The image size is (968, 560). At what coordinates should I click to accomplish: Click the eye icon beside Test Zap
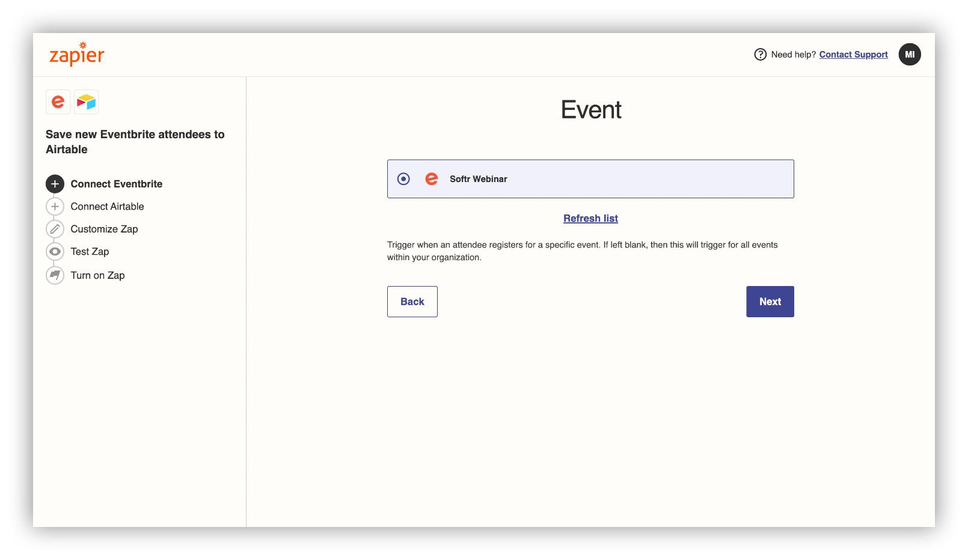(x=55, y=252)
